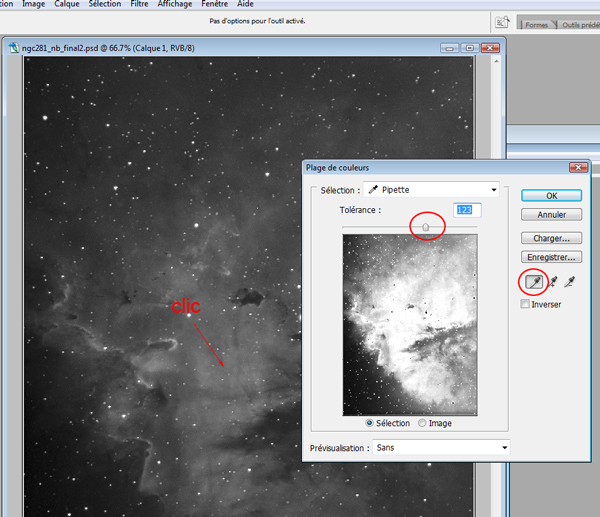This screenshot has width=600, height=517.
Task: Choose the Image radio button
Action: pos(422,423)
